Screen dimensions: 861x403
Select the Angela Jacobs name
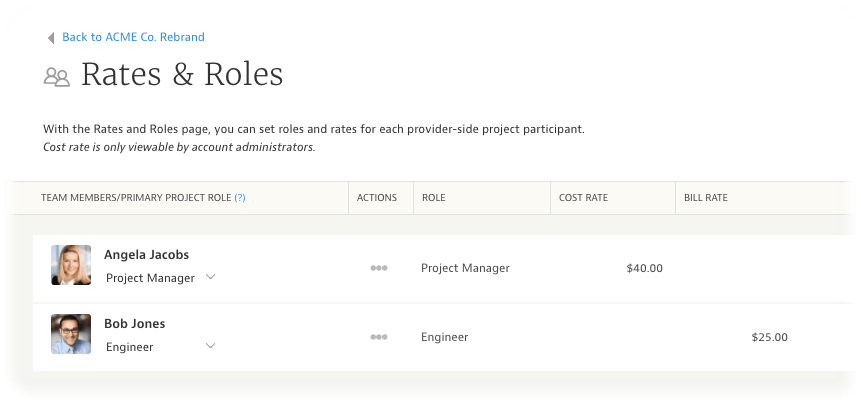tap(146, 255)
